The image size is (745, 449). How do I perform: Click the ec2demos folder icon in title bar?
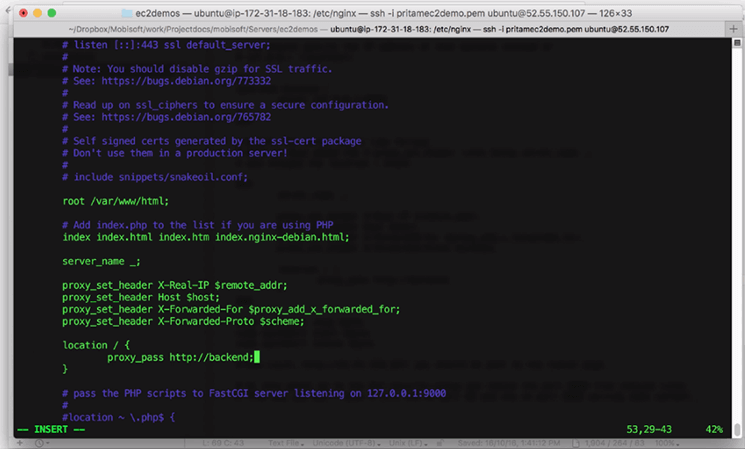[127, 13]
